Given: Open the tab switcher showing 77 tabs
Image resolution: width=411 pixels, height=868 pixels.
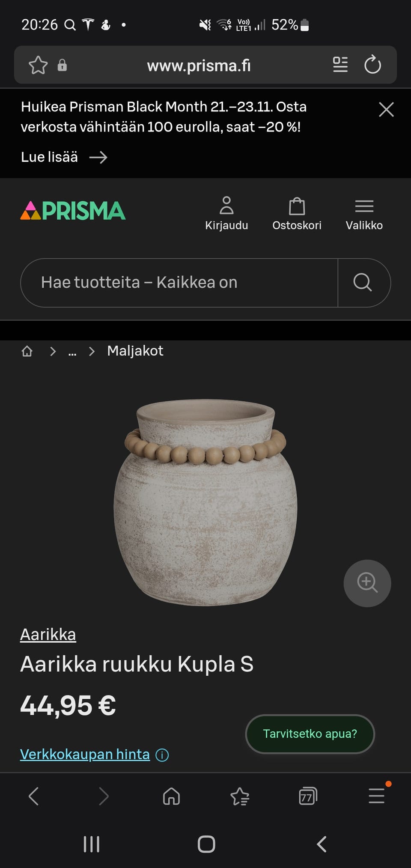Looking at the screenshot, I should [307, 796].
